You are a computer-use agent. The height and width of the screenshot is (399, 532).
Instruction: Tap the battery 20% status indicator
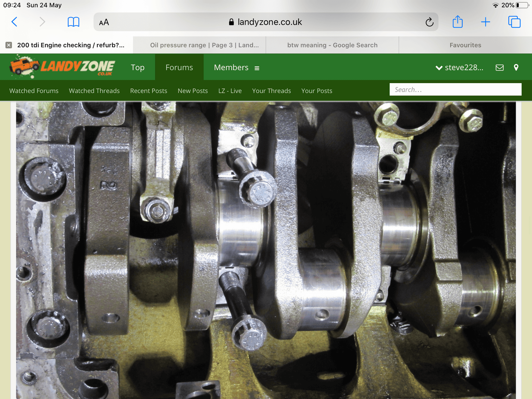coord(515,5)
